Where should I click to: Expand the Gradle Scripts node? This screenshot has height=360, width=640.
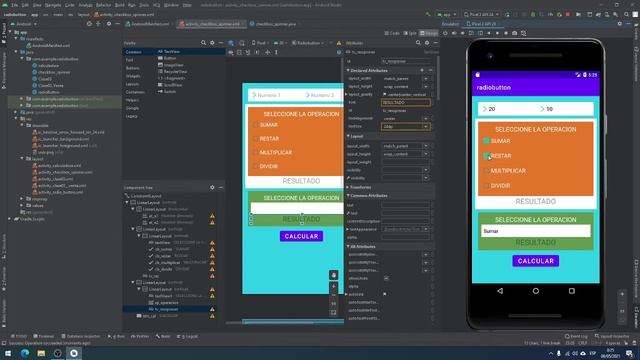(10, 219)
